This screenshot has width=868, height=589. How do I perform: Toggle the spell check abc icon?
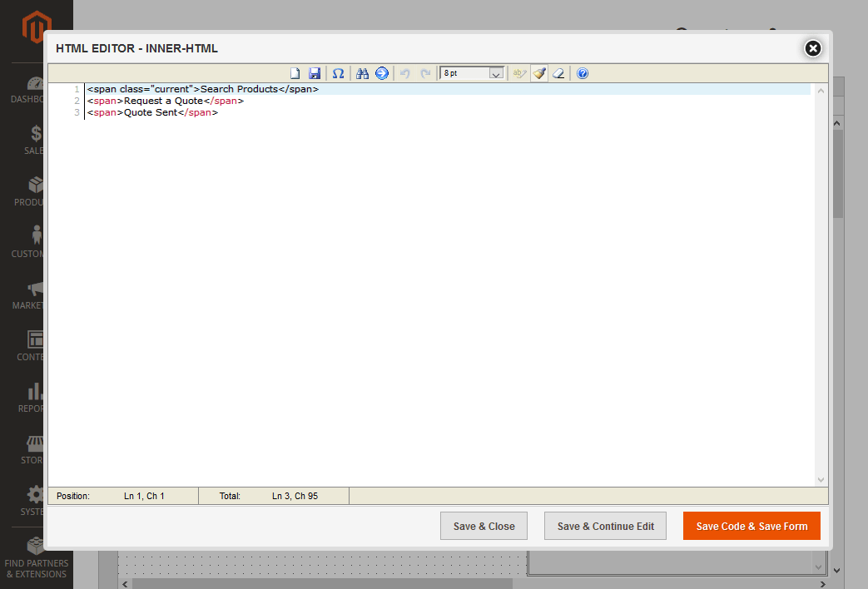pos(519,73)
